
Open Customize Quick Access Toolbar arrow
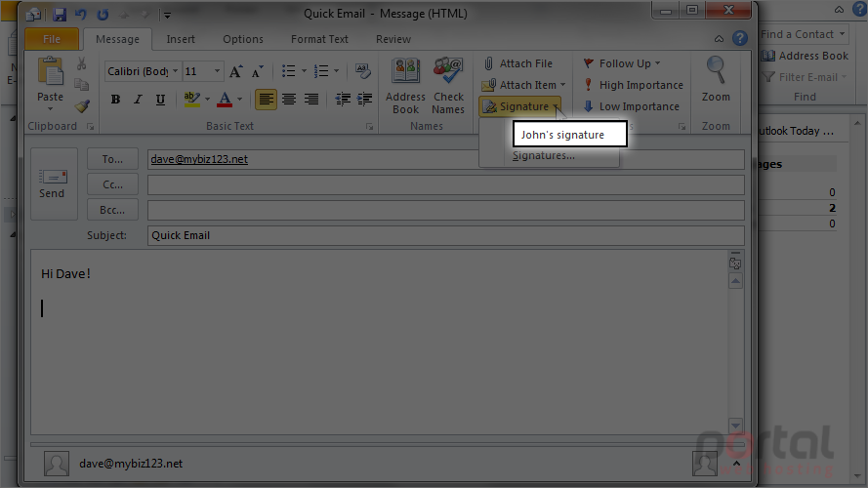pyautogui.click(x=167, y=16)
